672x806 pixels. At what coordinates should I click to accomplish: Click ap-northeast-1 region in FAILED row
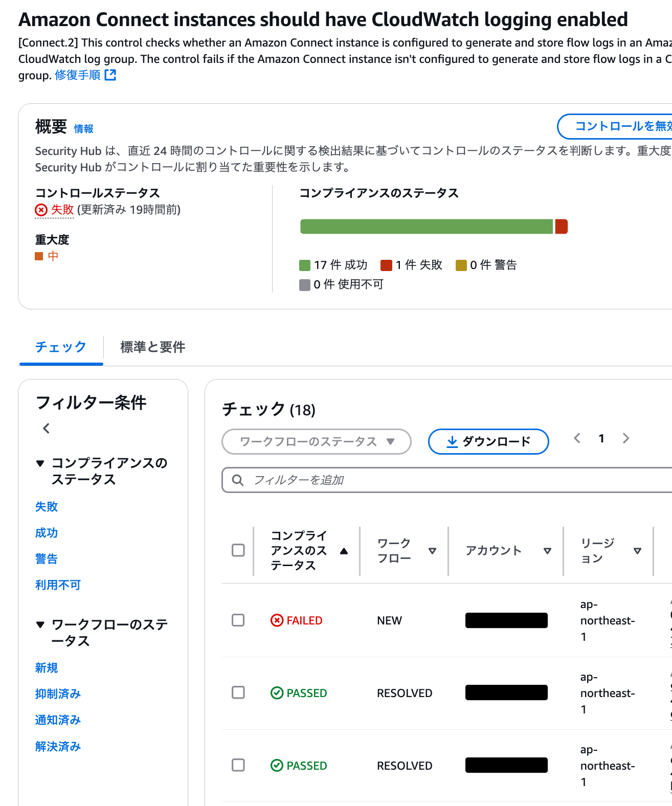pyautogui.click(x=608, y=620)
